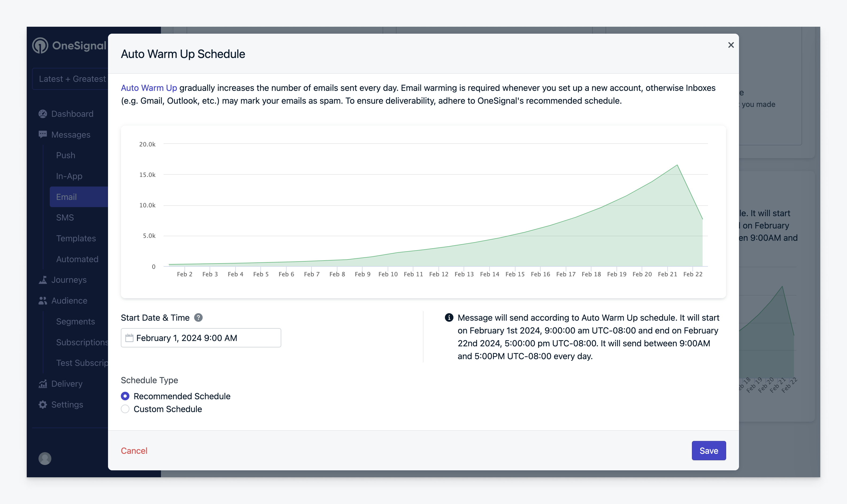Open the Templates section
Image resolution: width=847 pixels, height=504 pixels.
[76, 238]
